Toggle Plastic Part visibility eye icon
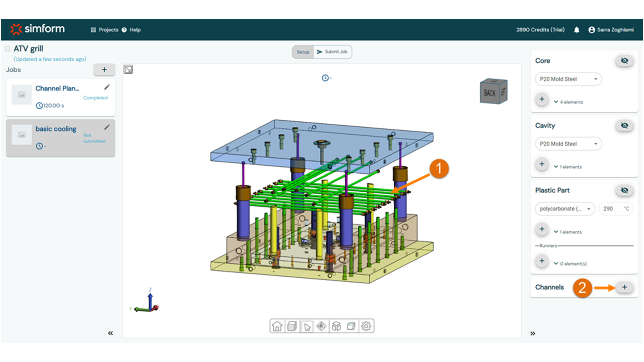The width and height of the screenshot is (644, 362). (624, 190)
